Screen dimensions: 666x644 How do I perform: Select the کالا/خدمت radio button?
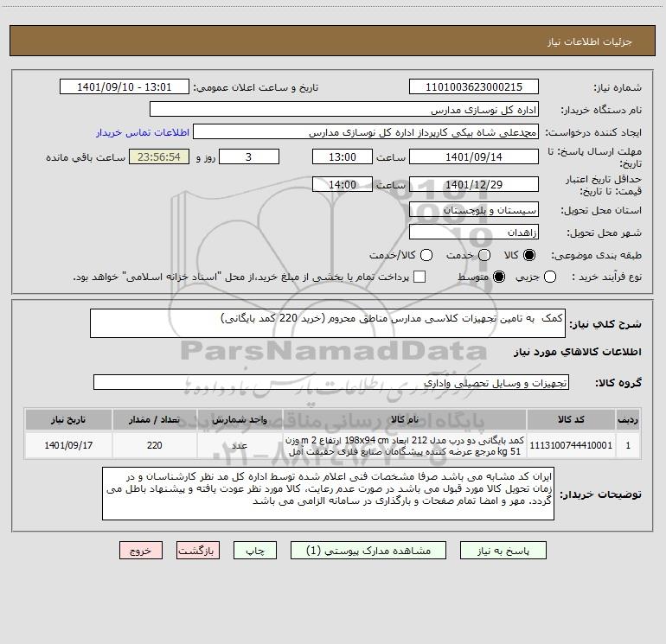pyautogui.click(x=426, y=255)
